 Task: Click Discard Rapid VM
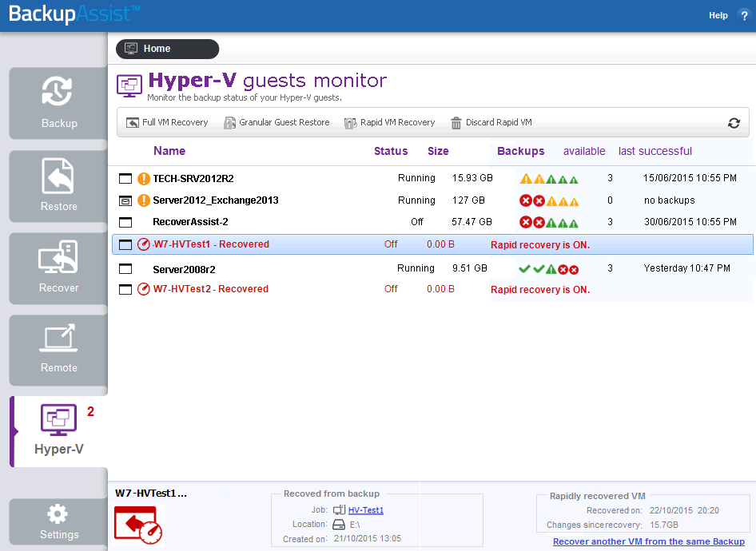(491, 123)
